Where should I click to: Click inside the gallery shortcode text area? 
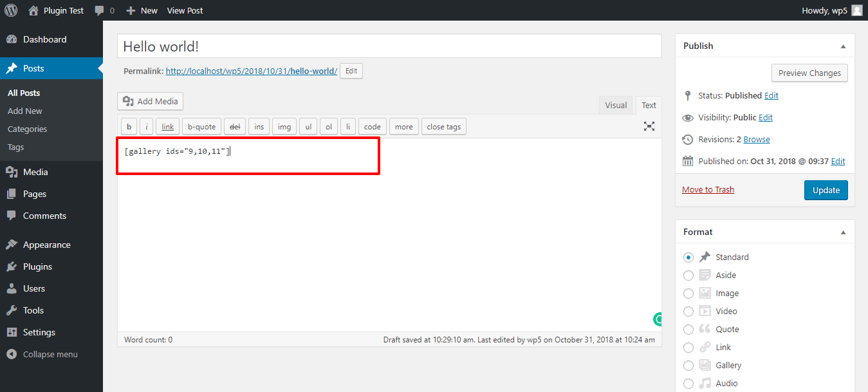389,235
